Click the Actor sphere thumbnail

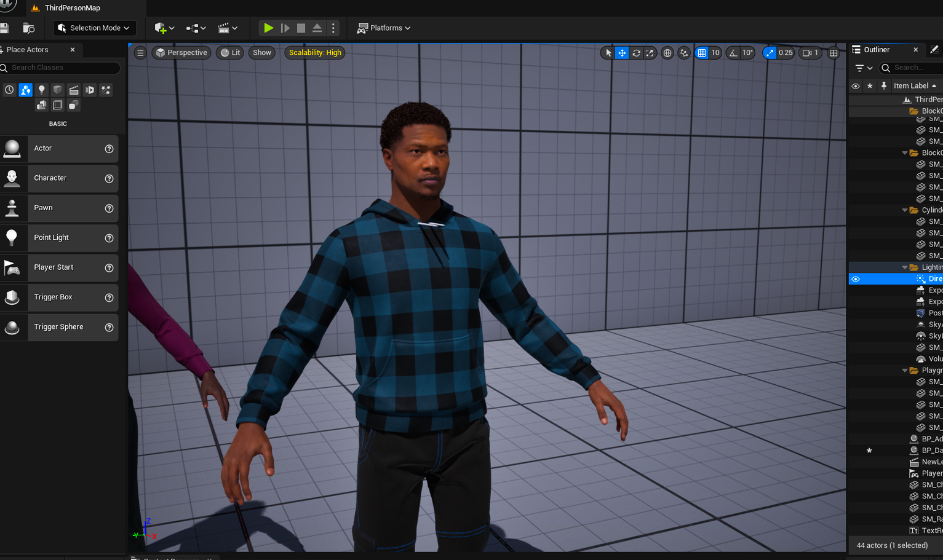click(12, 149)
